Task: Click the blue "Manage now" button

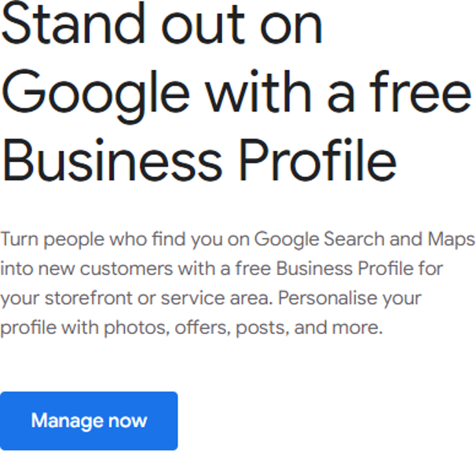Action: point(89,421)
